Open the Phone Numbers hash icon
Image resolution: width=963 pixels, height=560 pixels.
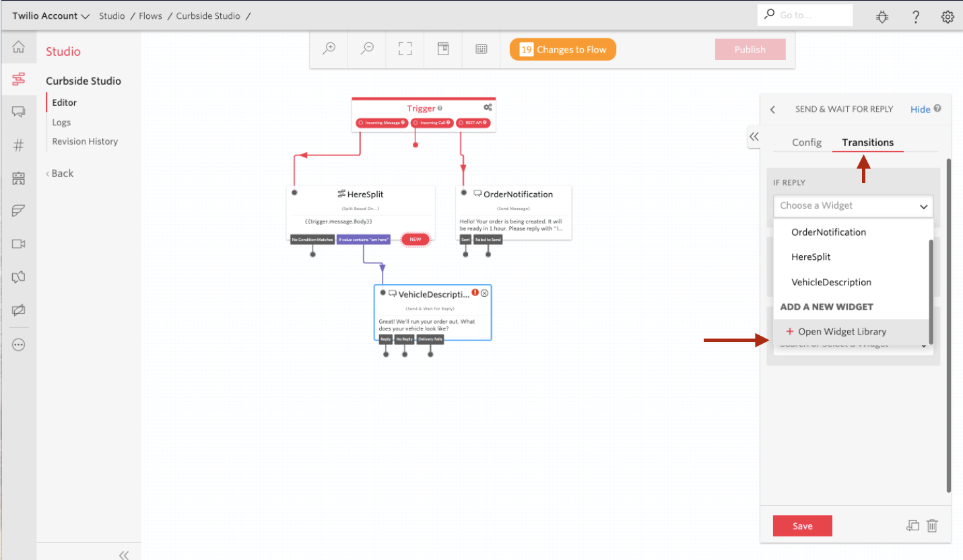click(x=18, y=145)
